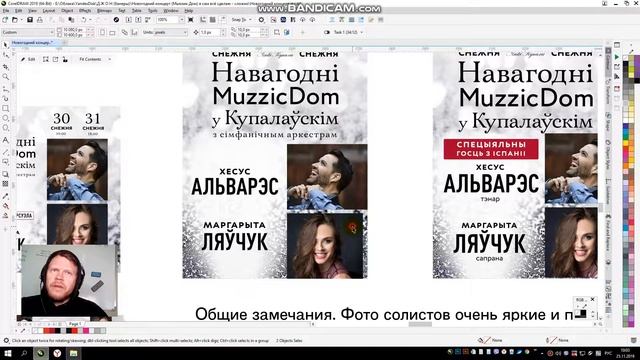640x360 pixels.
Task: Click the Print icon in the toolbar
Action: click(x=40, y=20)
